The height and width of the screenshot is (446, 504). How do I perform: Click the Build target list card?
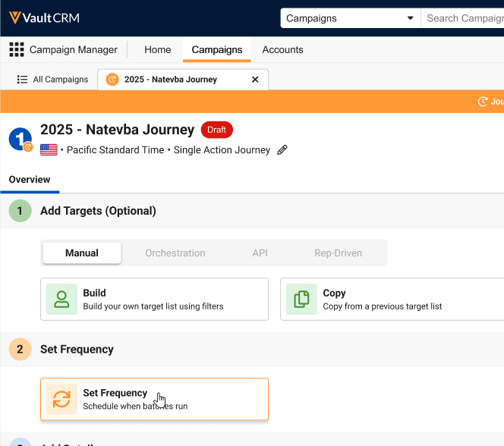[x=154, y=299]
